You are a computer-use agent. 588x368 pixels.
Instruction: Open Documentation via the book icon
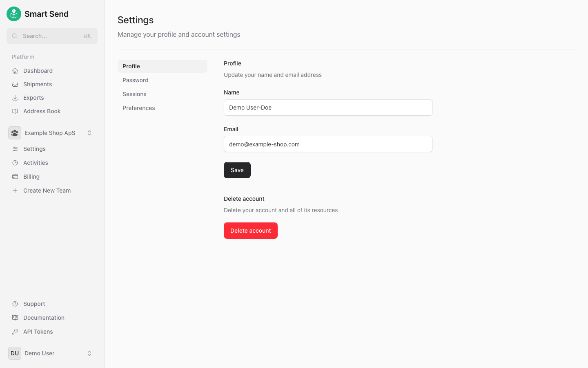pos(15,317)
